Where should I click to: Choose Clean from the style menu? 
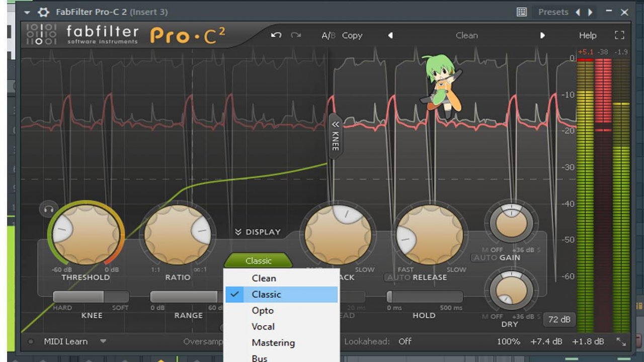282,278
